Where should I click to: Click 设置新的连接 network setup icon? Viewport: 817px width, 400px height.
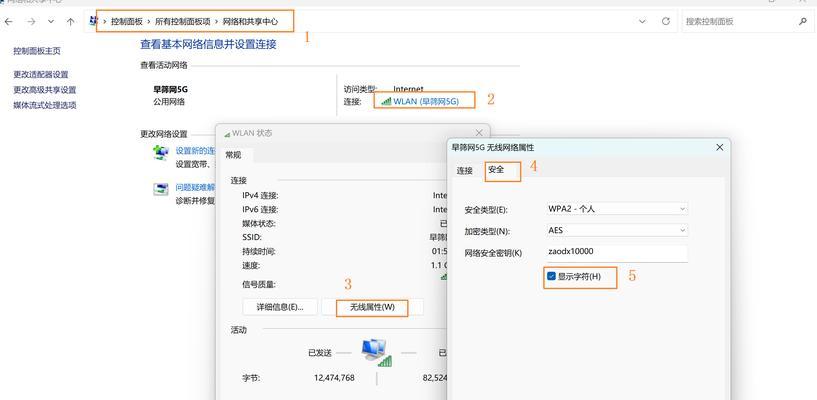[161, 153]
